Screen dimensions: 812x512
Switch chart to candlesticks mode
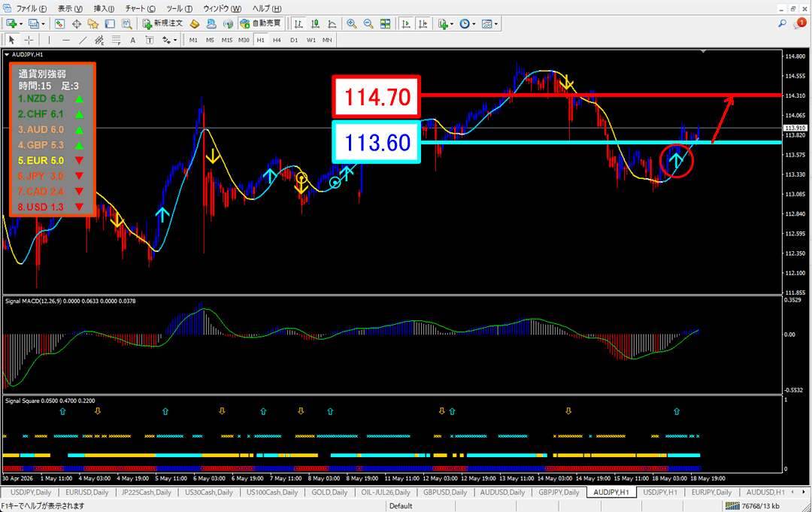315,24
